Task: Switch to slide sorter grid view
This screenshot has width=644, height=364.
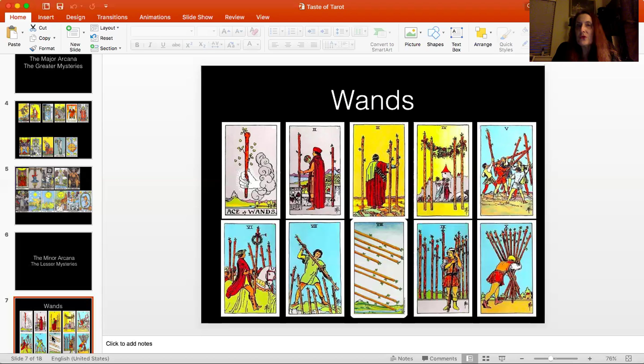Action: point(486,358)
